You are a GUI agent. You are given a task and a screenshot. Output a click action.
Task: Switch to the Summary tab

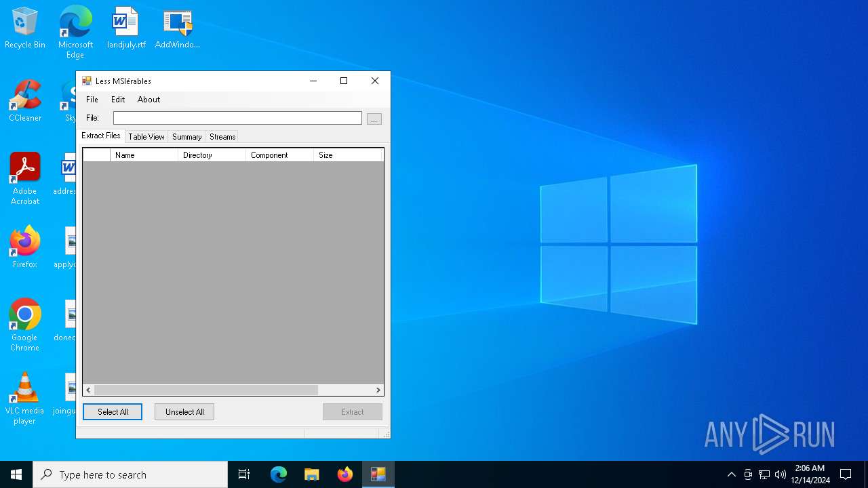pyautogui.click(x=186, y=137)
